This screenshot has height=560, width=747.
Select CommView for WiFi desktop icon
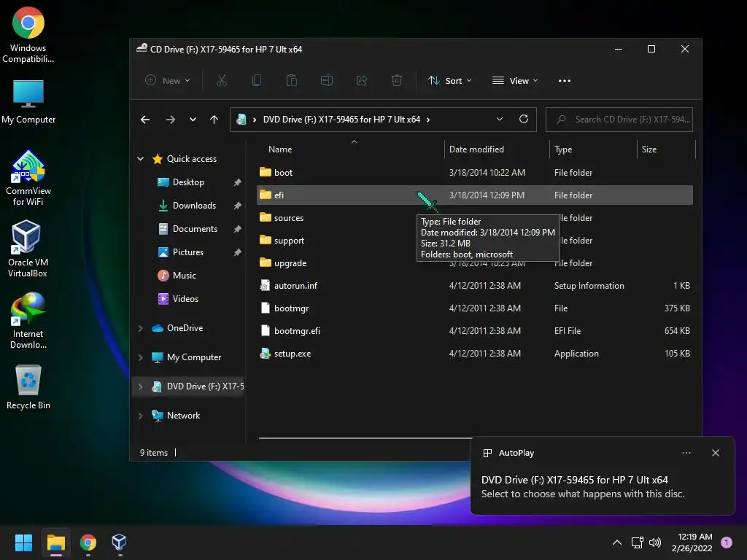click(x=28, y=178)
